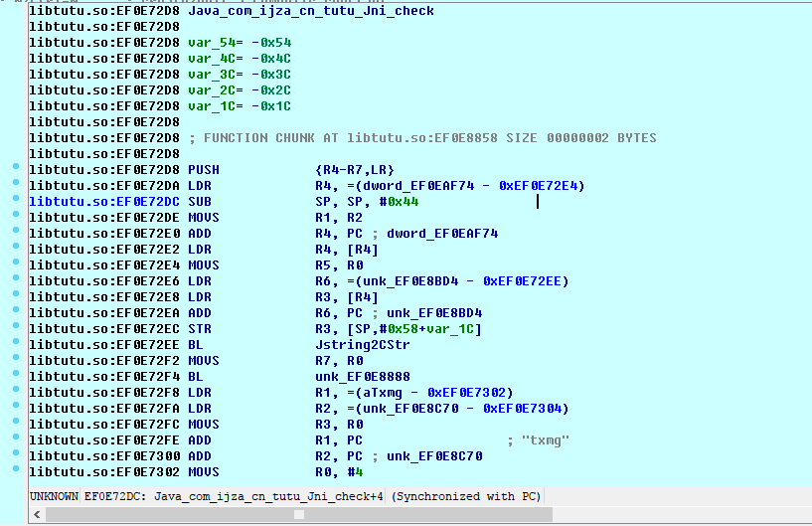
Task: Toggle breakpoint dot at EF0E72EC STR line
Action: 16,325
